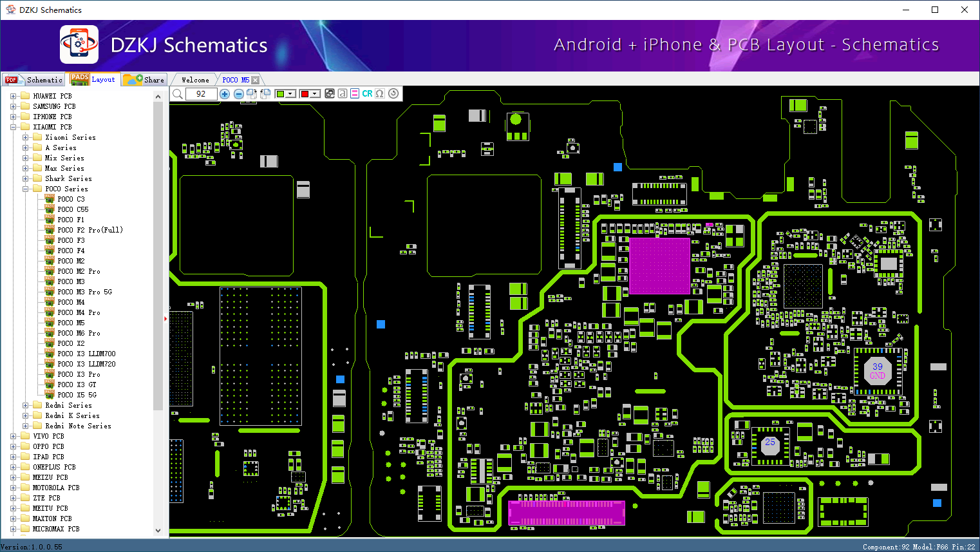Open the red color dropdown arrow
Image resolution: width=980 pixels, height=552 pixels.
point(315,94)
